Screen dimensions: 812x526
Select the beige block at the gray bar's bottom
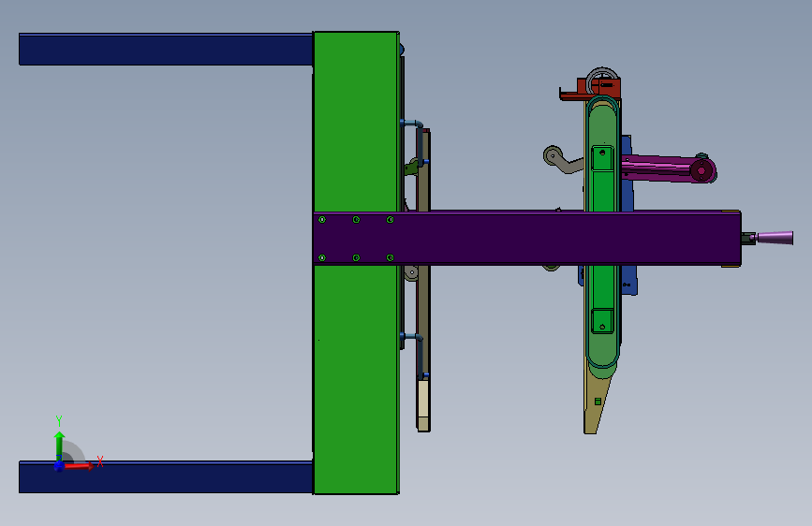423,405
